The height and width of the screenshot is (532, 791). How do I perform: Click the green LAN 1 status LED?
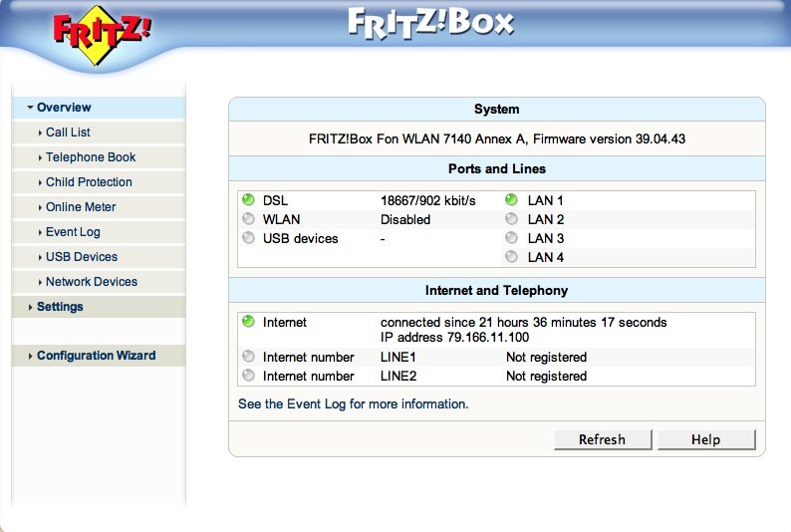click(x=512, y=200)
